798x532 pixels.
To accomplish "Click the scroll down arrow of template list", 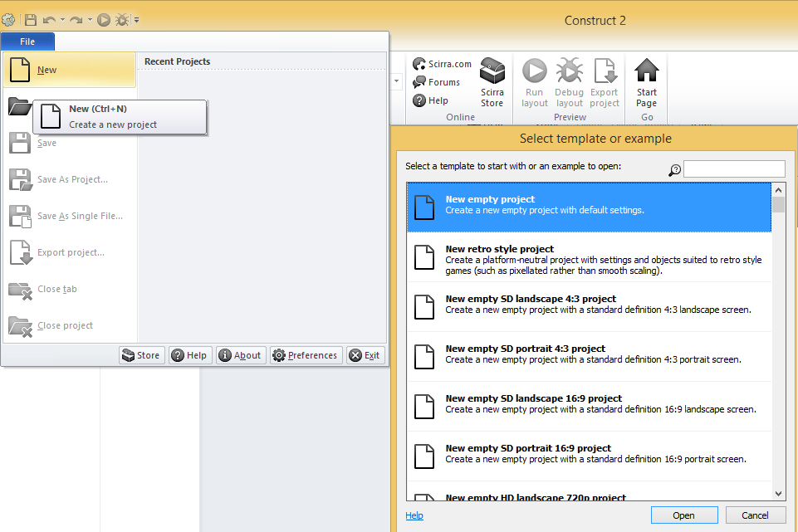I will 778,493.
